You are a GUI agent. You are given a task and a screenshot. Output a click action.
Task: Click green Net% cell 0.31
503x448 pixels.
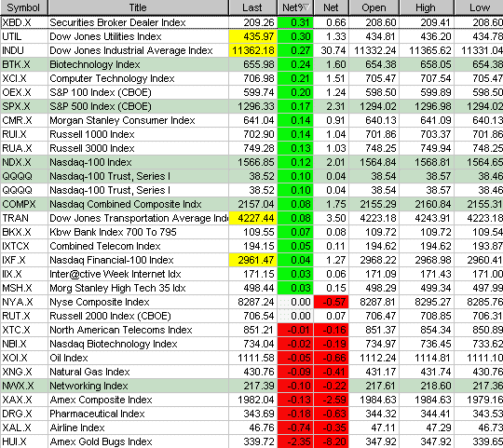[295, 22]
